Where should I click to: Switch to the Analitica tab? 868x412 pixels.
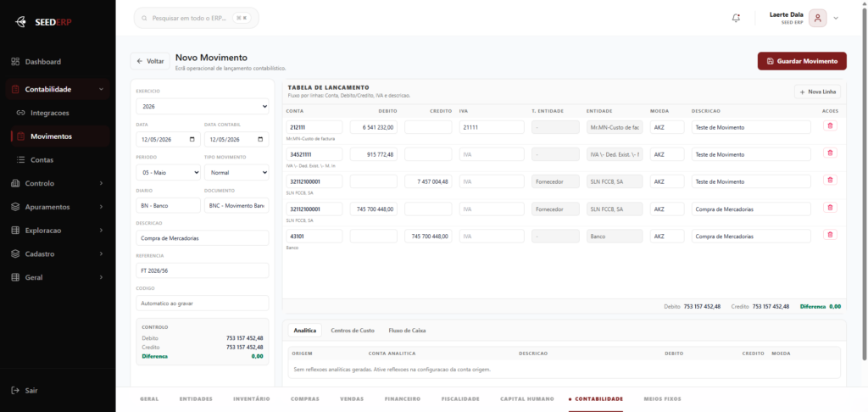[305, 330]
